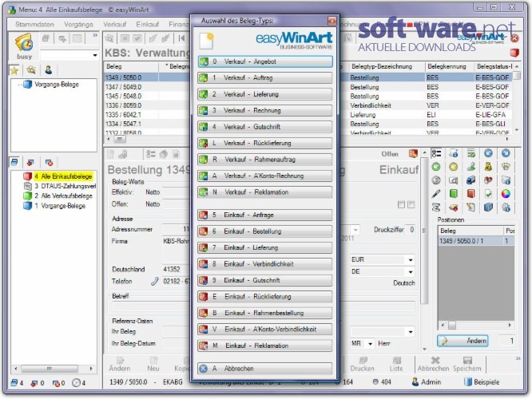Click the envelope with info badge icon
Image resolution: width=532 pixels, height=399 pixels.
(506, 180)
